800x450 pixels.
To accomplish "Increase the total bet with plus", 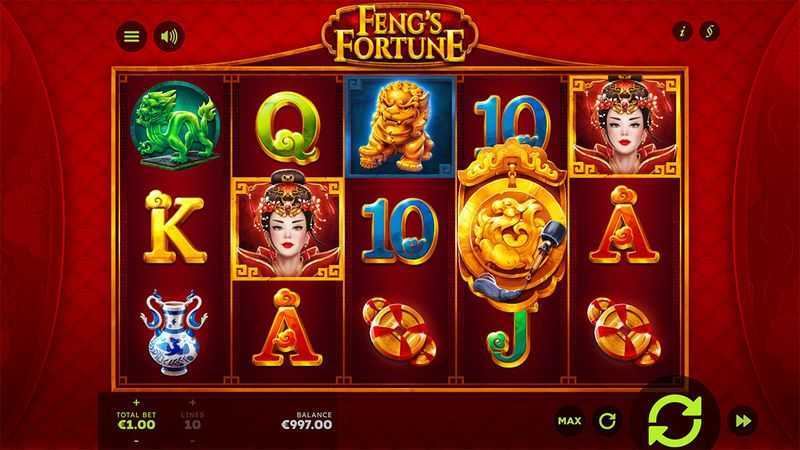I will (136, 403).
